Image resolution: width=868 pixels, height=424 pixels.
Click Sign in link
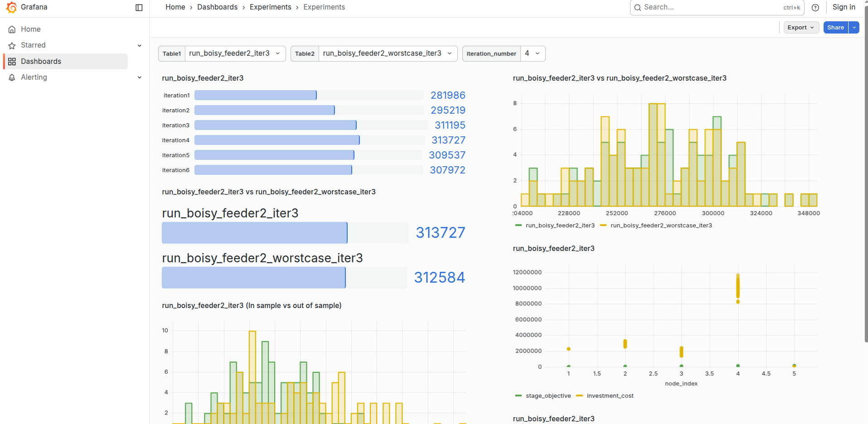pyautogui.click(x=844, y=7)
